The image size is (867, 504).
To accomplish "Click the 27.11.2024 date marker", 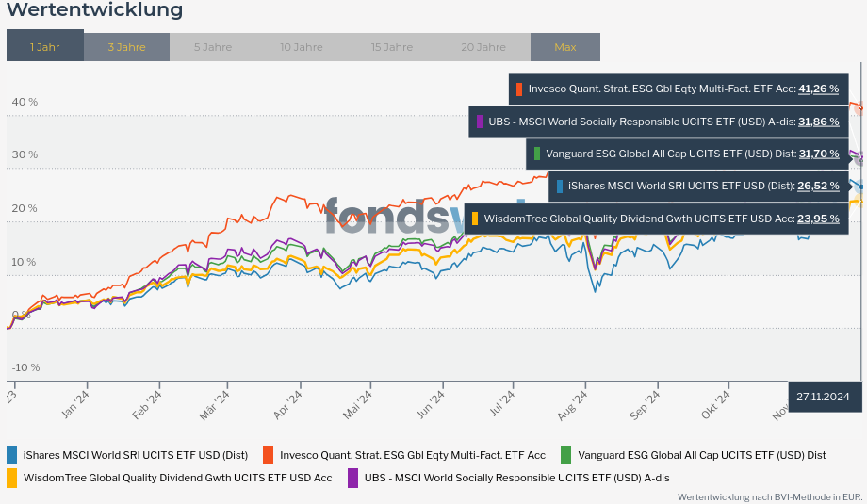I will (x=823, y=397).
